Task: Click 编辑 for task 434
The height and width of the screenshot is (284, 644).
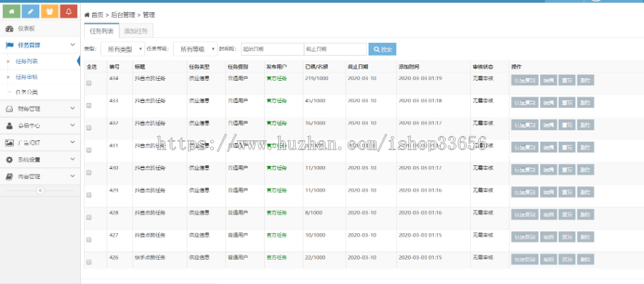Action: [x=548, y=80]
